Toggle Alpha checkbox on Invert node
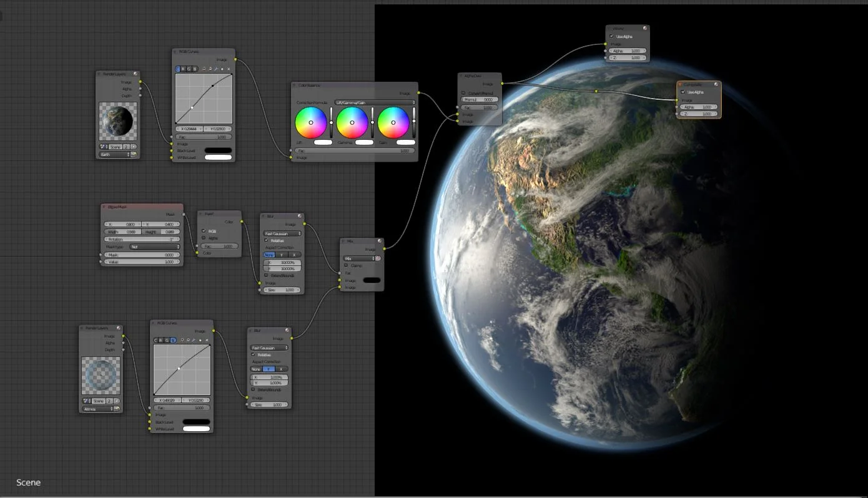 click(204, 238)
